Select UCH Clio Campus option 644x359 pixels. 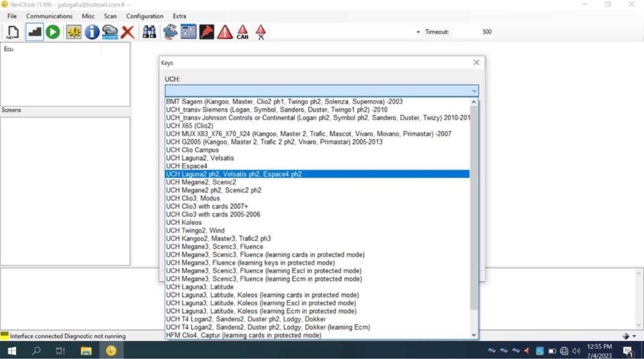coord(317,150)
